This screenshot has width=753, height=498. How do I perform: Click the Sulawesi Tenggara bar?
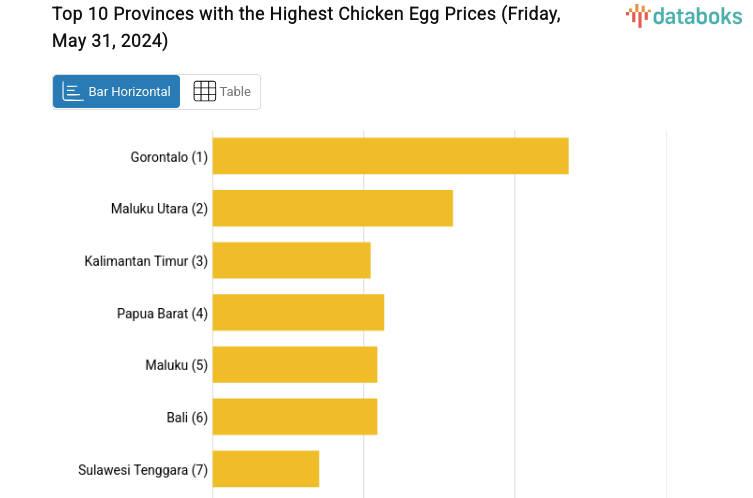(x=265, y=468)
